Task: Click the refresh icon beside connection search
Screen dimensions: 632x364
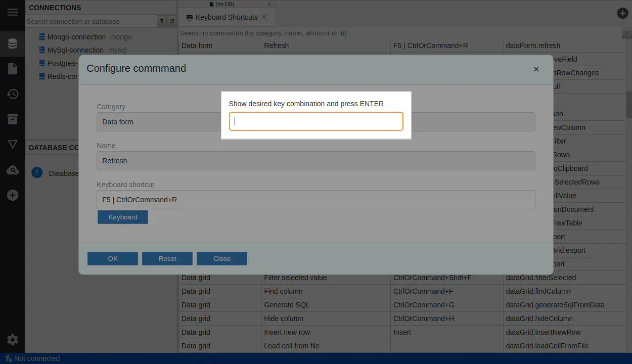Action: click(x=172, y=21)
